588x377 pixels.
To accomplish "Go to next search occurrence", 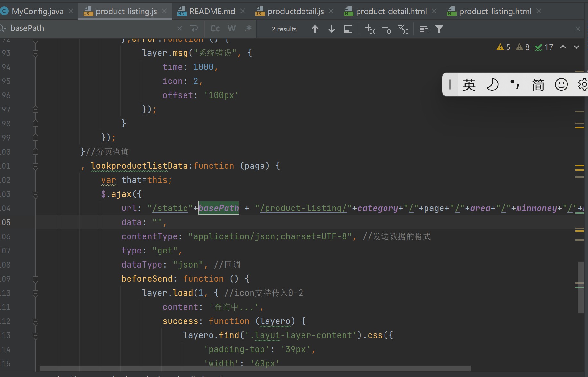I will point(332,29).
